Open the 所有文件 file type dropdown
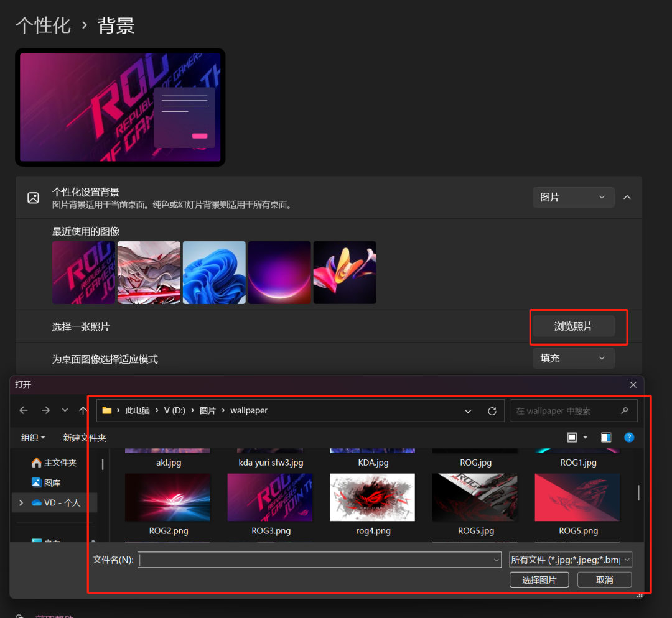 [571, 560]
